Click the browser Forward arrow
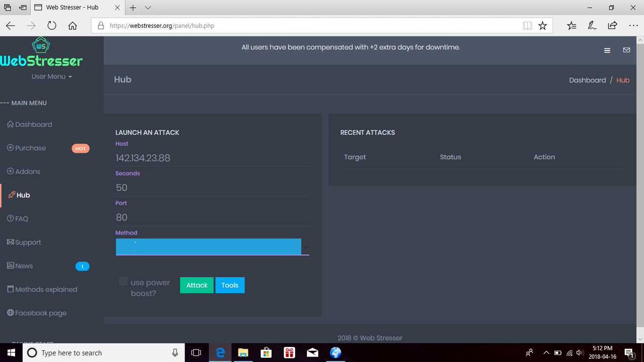Screen dimensions: 644x362 31,25
